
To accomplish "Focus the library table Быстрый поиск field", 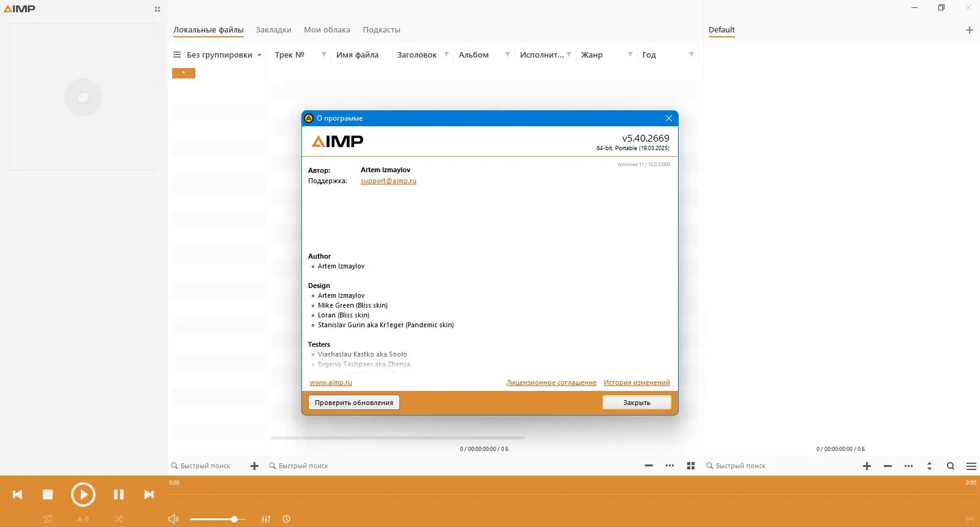I will (453, 466).
